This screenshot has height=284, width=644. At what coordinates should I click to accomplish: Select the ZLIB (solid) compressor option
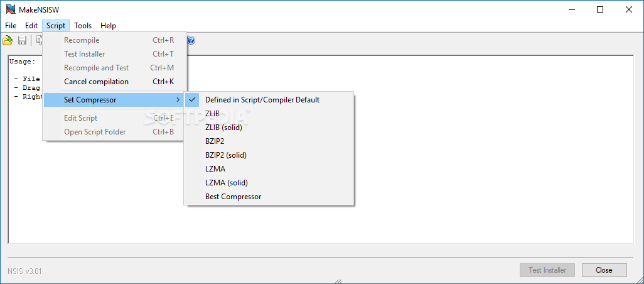[x=269, y=128]
